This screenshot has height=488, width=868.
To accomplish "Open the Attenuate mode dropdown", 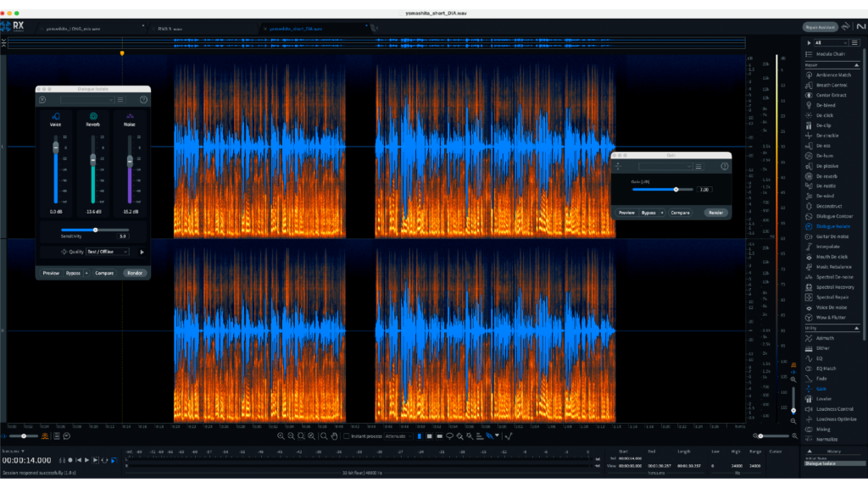I will click(x=397, y=435).
